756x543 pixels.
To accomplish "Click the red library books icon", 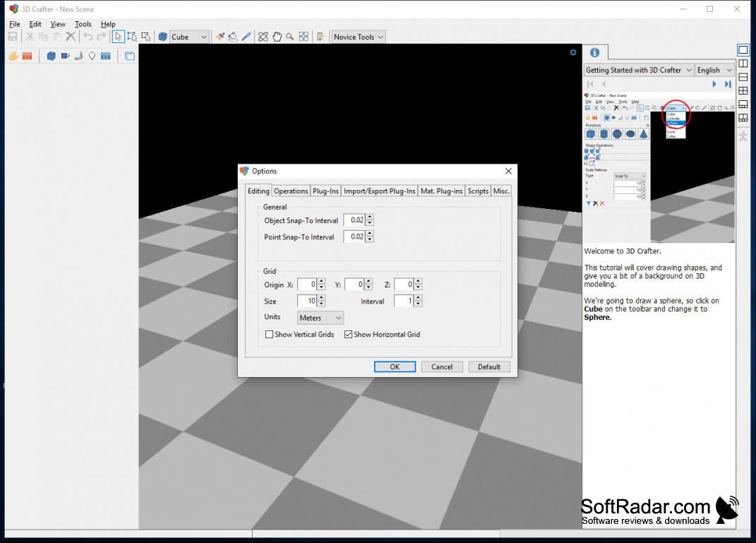I will 27,56.
